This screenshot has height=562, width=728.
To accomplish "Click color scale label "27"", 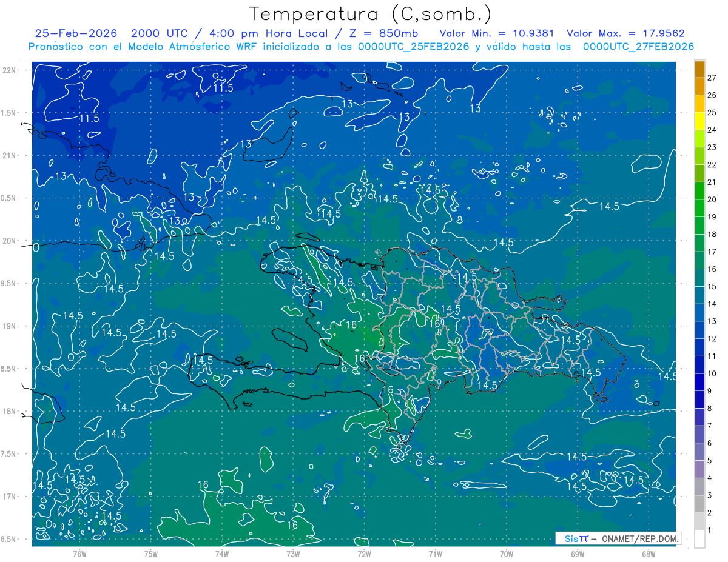I will click(712, 78).
